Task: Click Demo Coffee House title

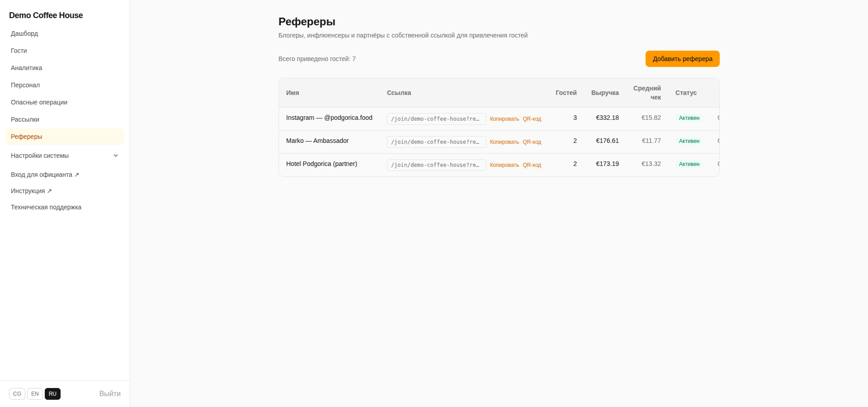Action: point(46,15)
